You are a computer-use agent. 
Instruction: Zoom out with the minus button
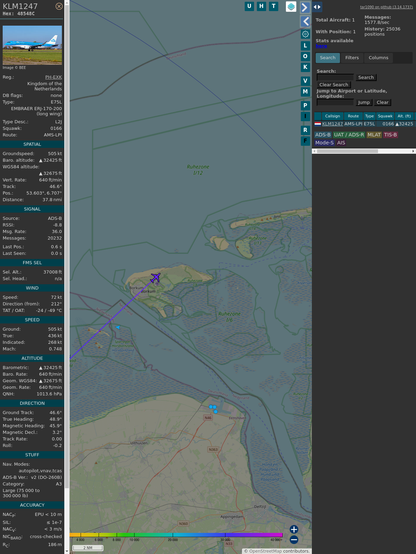(x=294, y=540)
